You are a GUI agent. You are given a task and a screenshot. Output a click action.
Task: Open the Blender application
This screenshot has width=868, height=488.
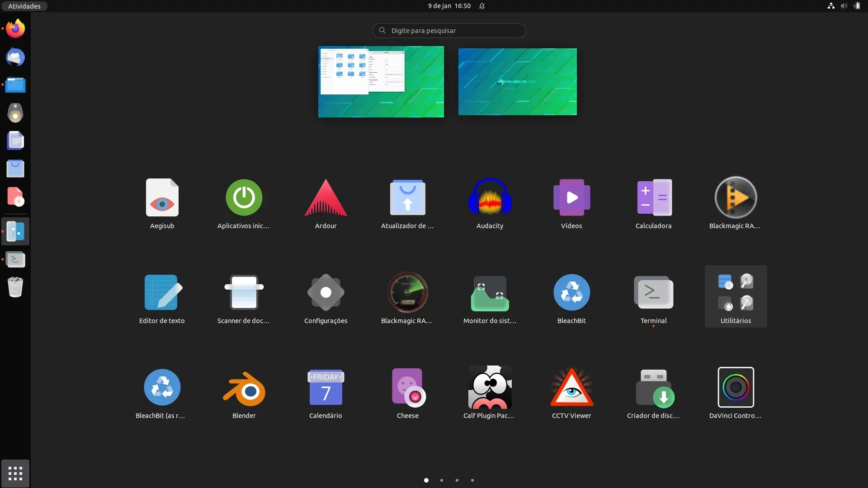[x=244, y=394]
